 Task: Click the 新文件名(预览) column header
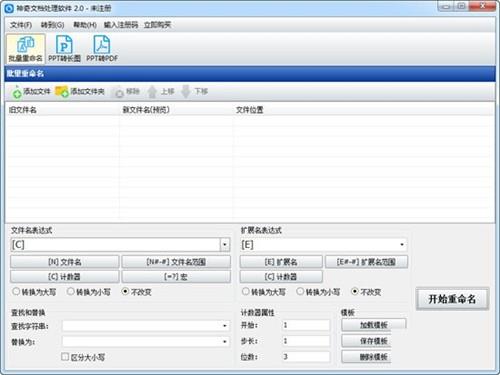pyautogui.click(x=176, y=110)
